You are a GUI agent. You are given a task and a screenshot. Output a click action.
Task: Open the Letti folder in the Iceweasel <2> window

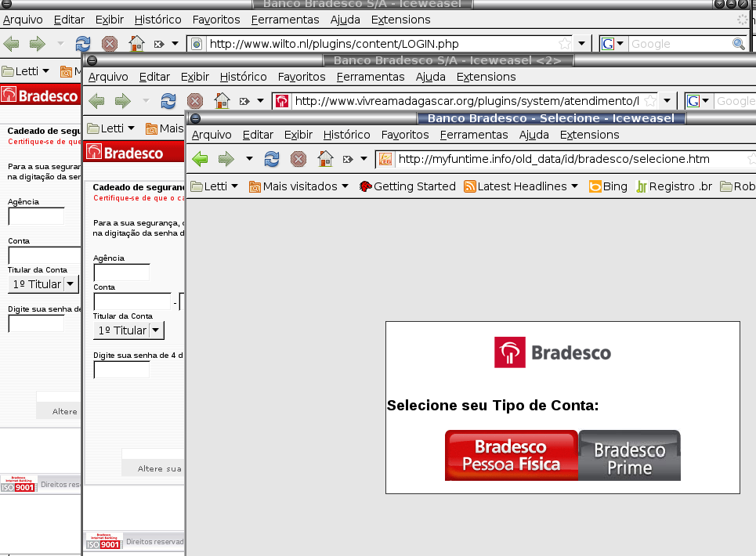[111, 128]
